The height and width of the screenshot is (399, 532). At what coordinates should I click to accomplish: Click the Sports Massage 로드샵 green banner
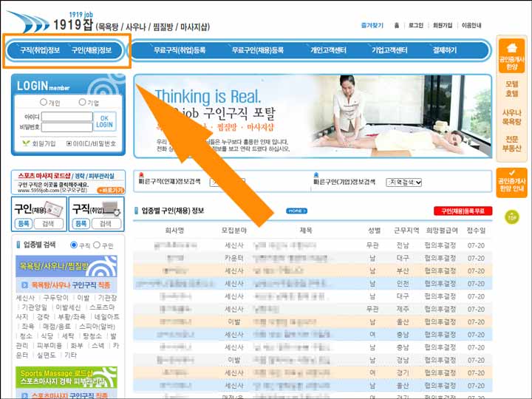click(66, 378)
